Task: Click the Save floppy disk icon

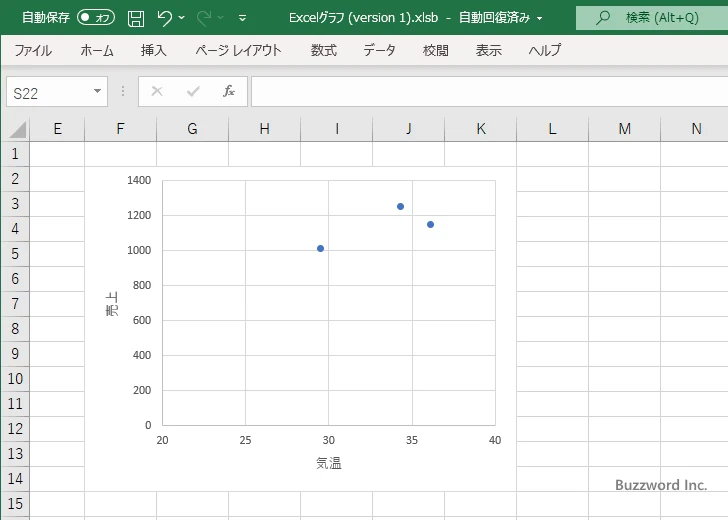Action: 136,18
